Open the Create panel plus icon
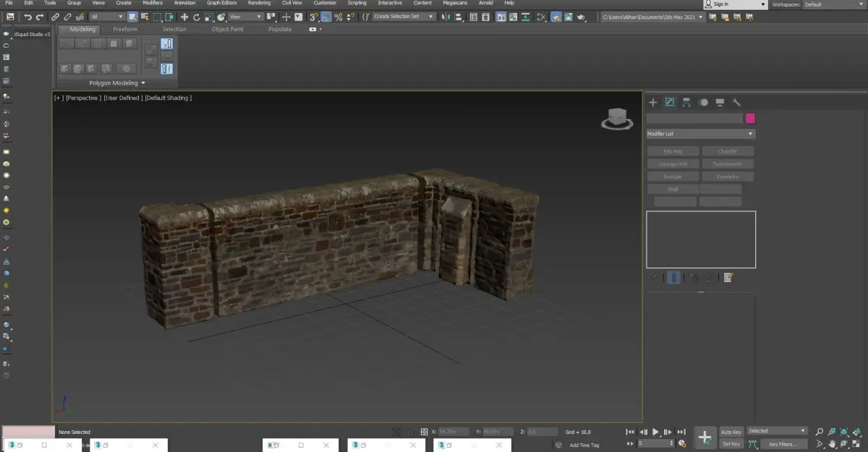This screenshot has width=868, height=452. coord(652,103)
